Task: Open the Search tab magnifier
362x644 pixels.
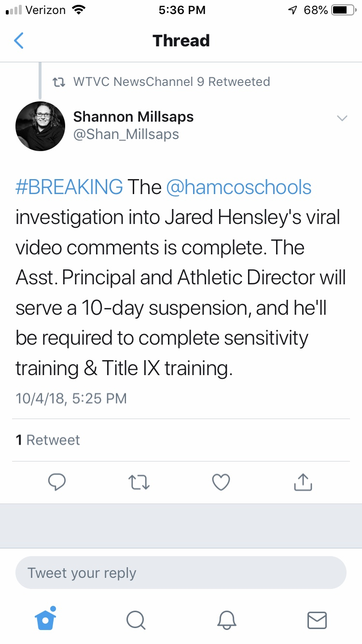Action: tap(136, 620)
